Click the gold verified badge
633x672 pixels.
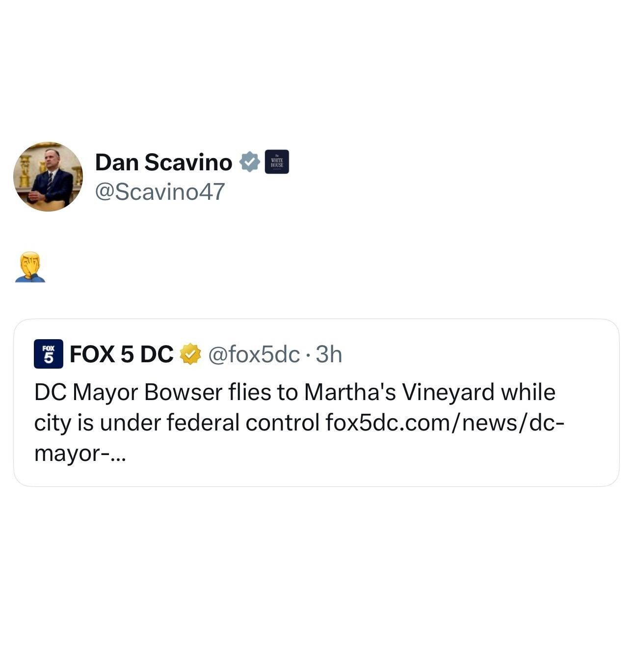click(x=190, y=354)
